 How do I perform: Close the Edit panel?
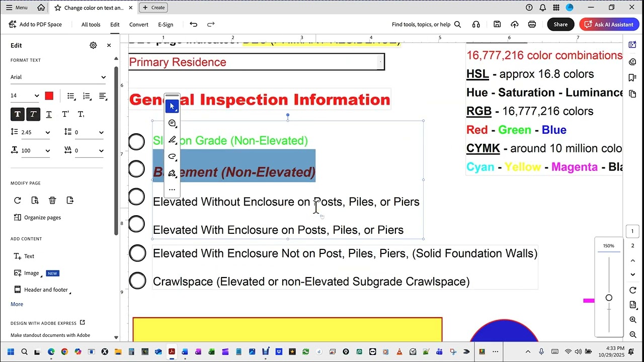point(109,45)
